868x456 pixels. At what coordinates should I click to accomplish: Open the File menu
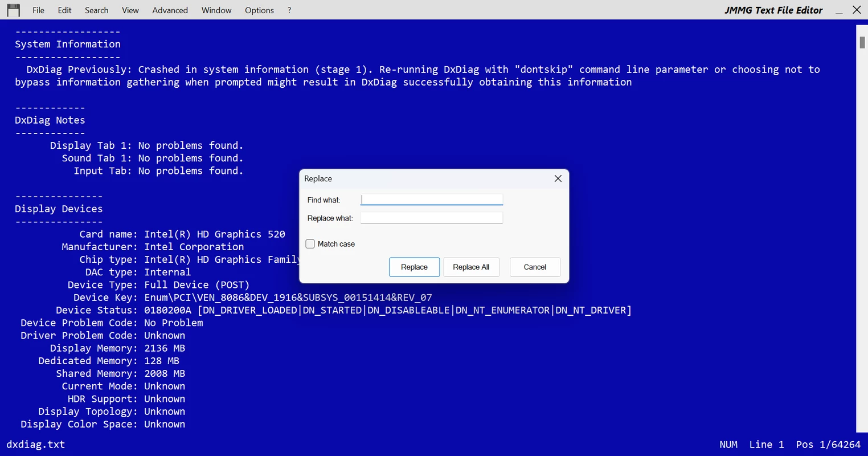[38, 10]
